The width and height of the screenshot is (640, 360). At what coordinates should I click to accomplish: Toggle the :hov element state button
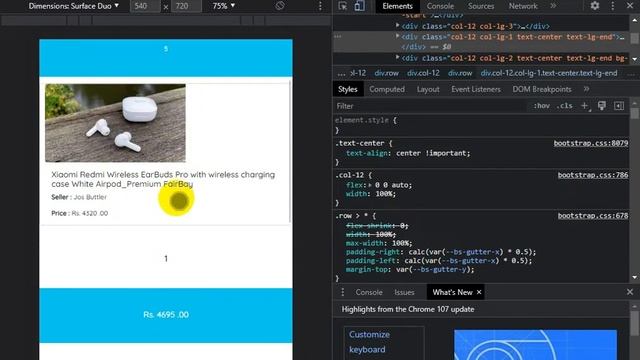541,106
